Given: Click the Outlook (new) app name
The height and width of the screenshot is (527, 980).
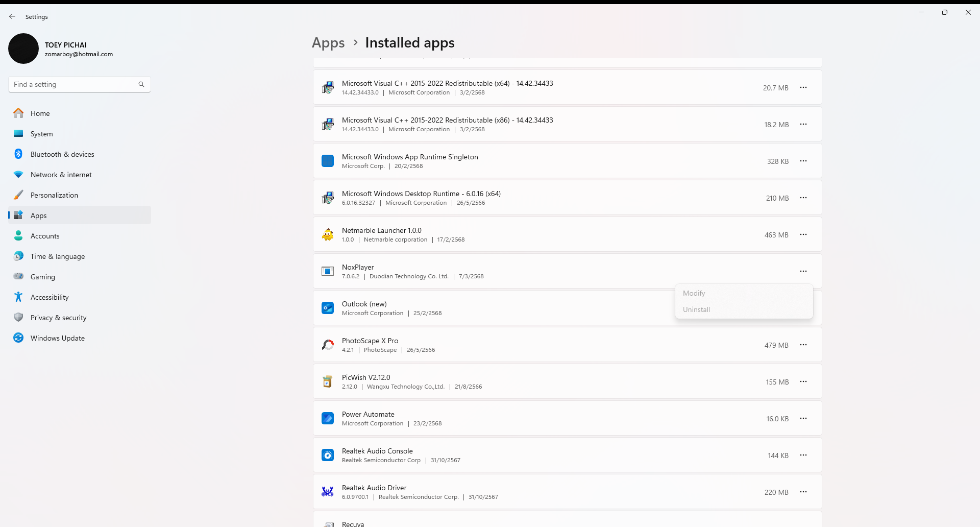Looking at the screenshot, I should point(364,304).
